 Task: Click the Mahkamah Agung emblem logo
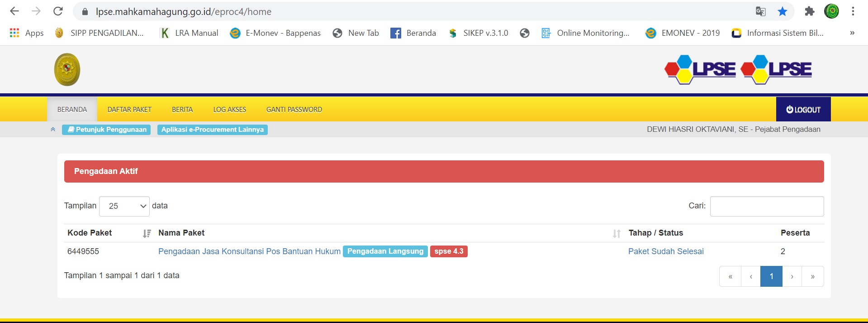[x=67, y=70]
